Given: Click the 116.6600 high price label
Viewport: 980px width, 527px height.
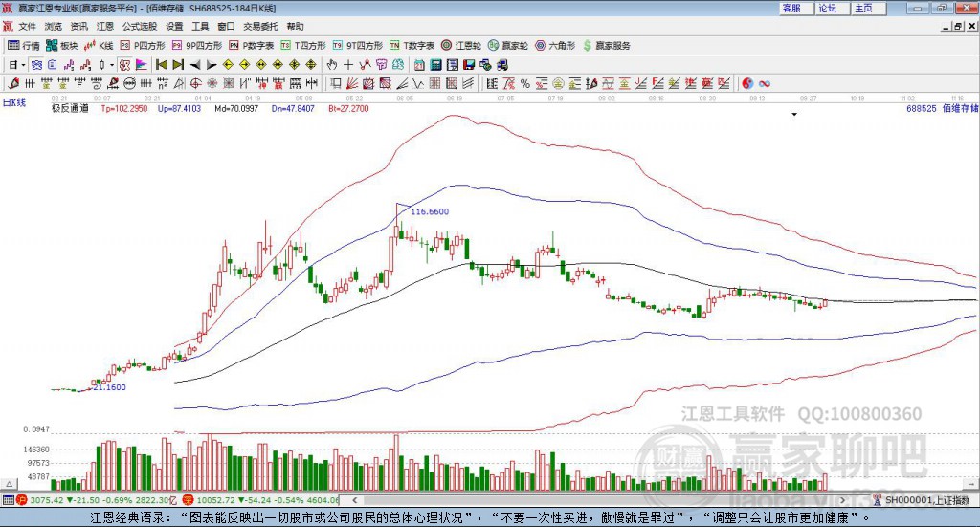Looking at the screenshot, I should pos(430,211).
